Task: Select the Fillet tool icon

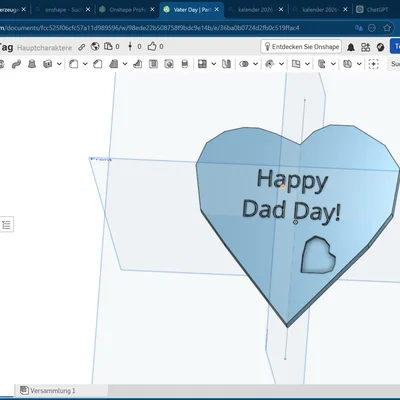Action: click(x=74, y=64)
